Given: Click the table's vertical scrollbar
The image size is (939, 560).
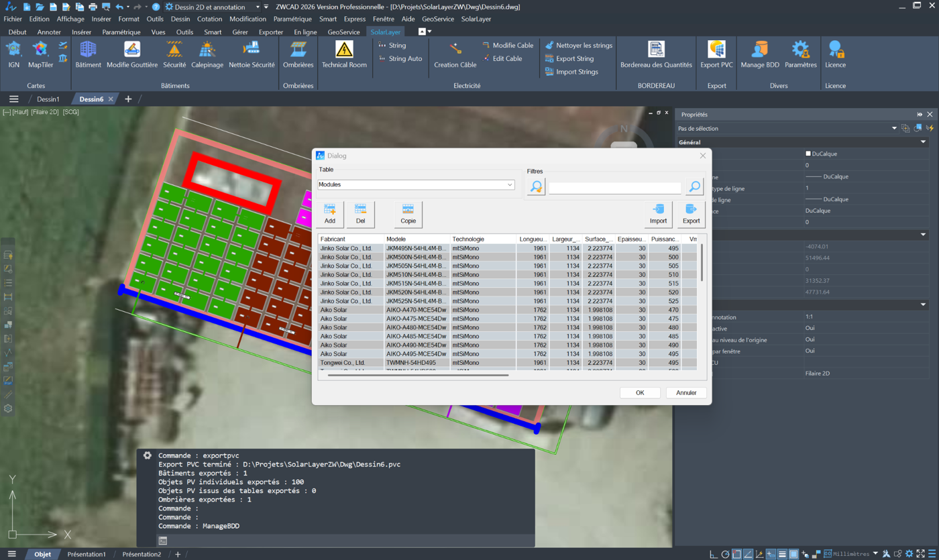Looking at the screenshot, I should [x=702, y=263].
